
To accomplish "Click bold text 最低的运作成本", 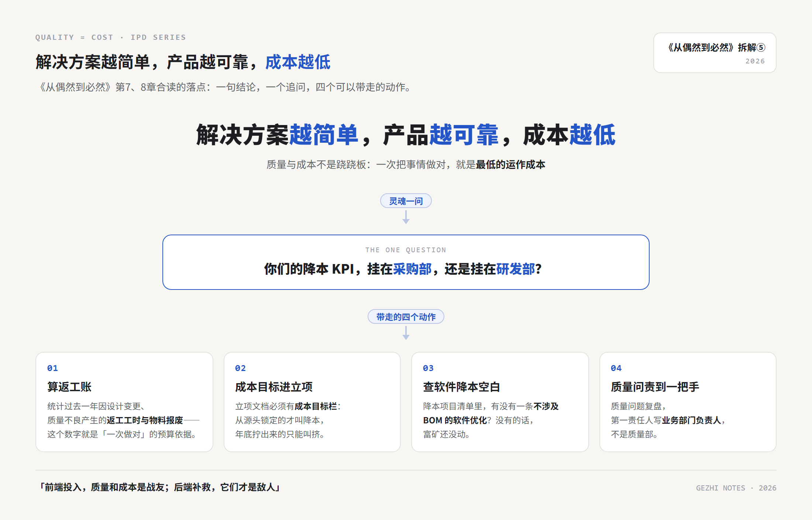I will tap(510, 164).
